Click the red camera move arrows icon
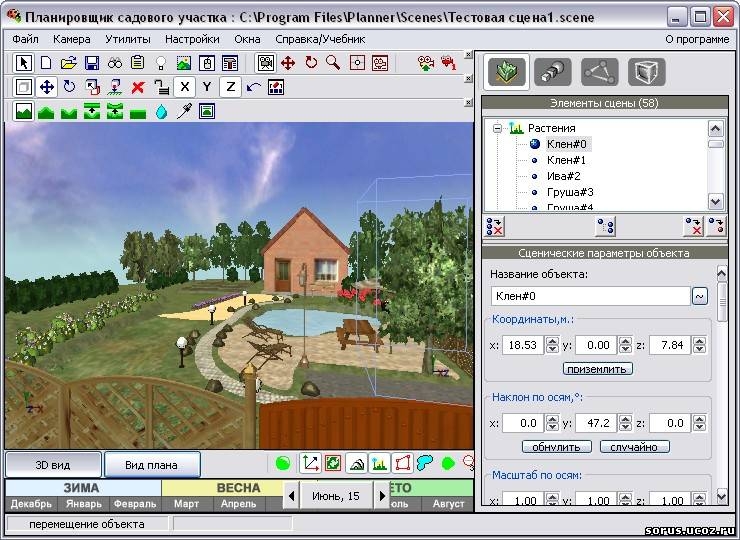Screen dimensions: 740x540 click(x=288, y=63)
